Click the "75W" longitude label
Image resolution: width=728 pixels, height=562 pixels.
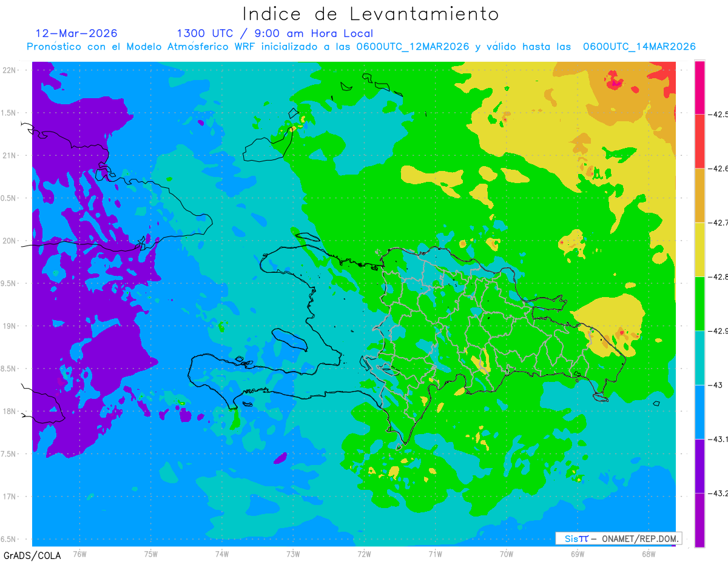(x=151, y=554)
